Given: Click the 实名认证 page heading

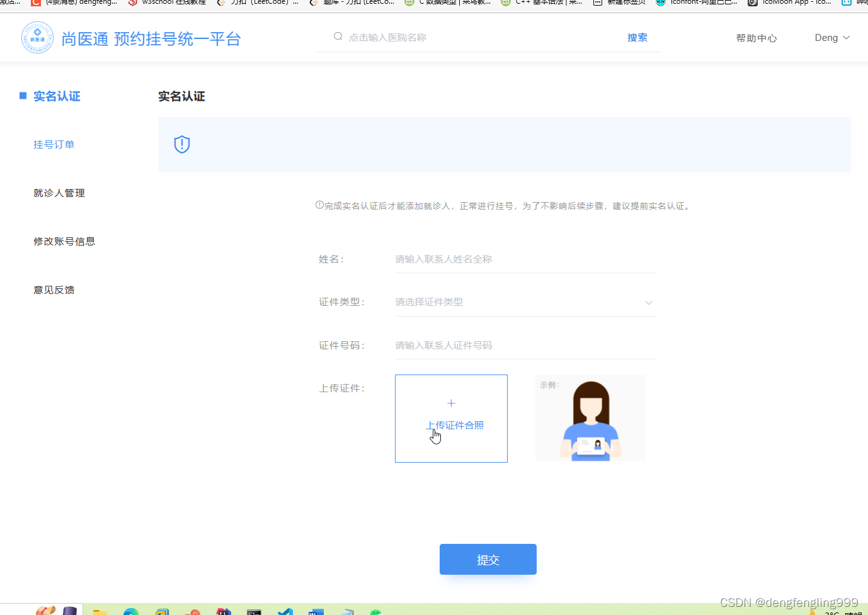Looking at the screenshot, I should tap(181, 96).
